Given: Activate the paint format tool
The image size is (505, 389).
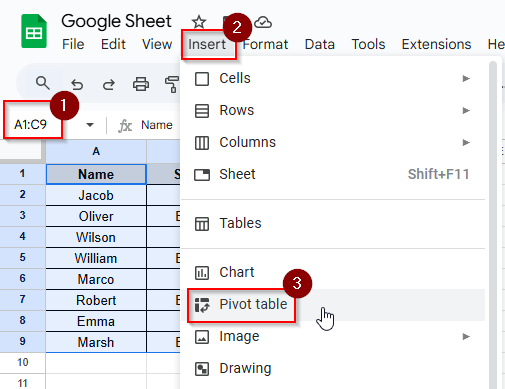Looking at the screenshot, I should pos(172,84).
